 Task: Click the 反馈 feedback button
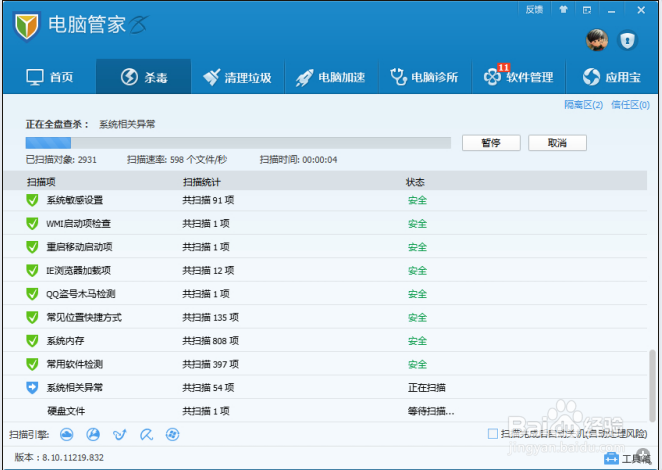coord(534,10)
